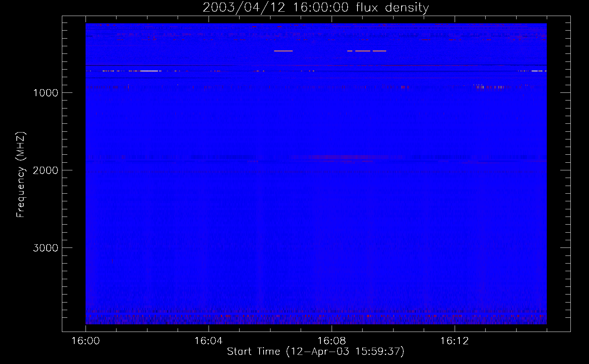Click the plot title "2003/04/12 16:00:00 flux density"
589x364 pixels.
(x=316, y=8)
